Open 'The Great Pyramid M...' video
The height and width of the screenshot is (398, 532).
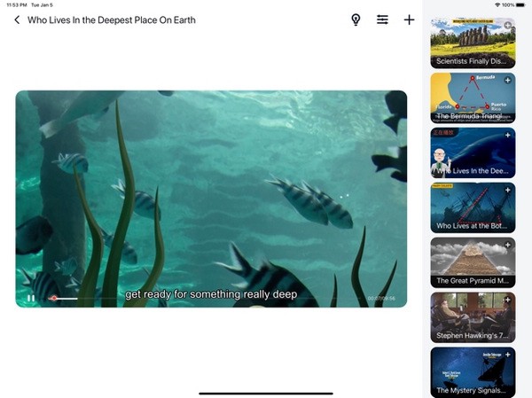point(470,261)
